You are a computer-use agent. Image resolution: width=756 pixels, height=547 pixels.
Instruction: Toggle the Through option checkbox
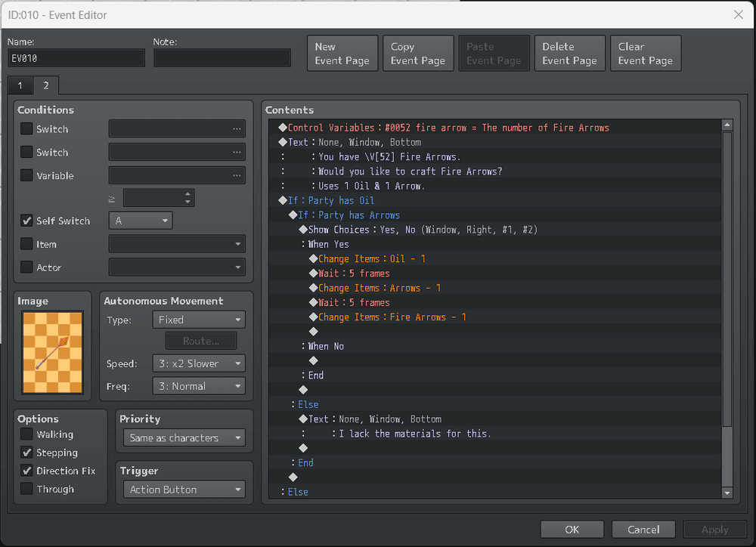(x=26, y=489)
